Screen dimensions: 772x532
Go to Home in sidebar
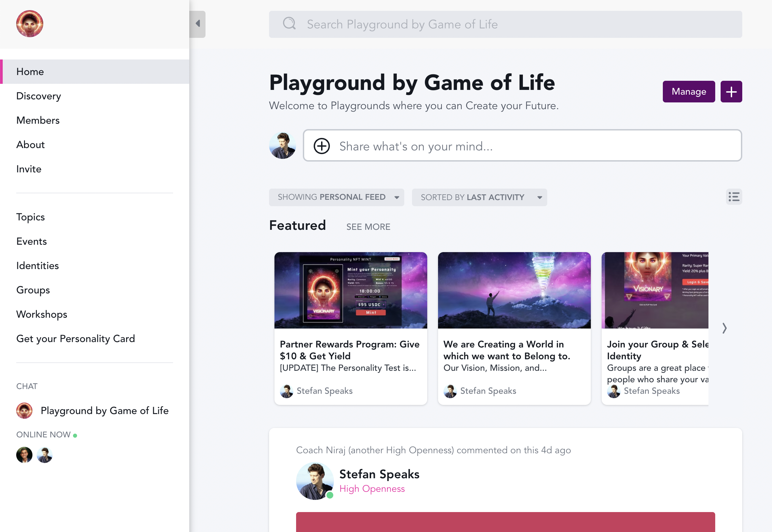click(x=95, y=72)
